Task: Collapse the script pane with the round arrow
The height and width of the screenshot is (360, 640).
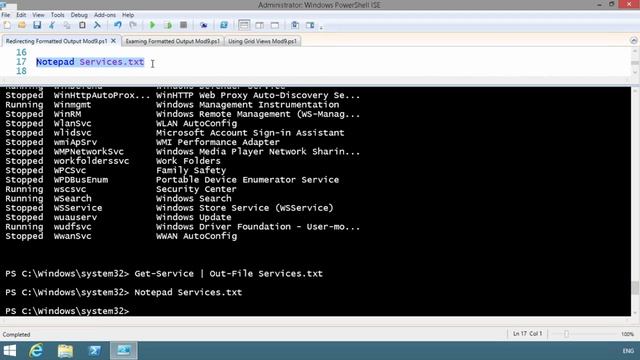Action: click(633, 40)
